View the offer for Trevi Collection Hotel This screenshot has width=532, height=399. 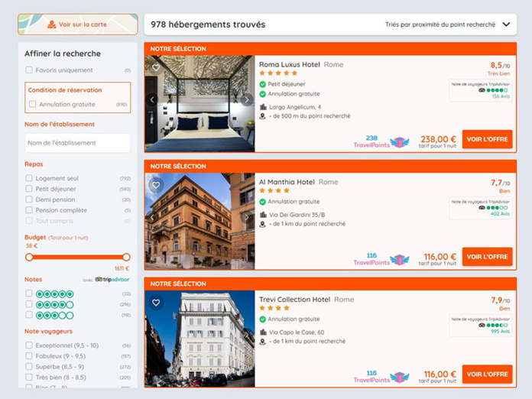click(487, 375)
